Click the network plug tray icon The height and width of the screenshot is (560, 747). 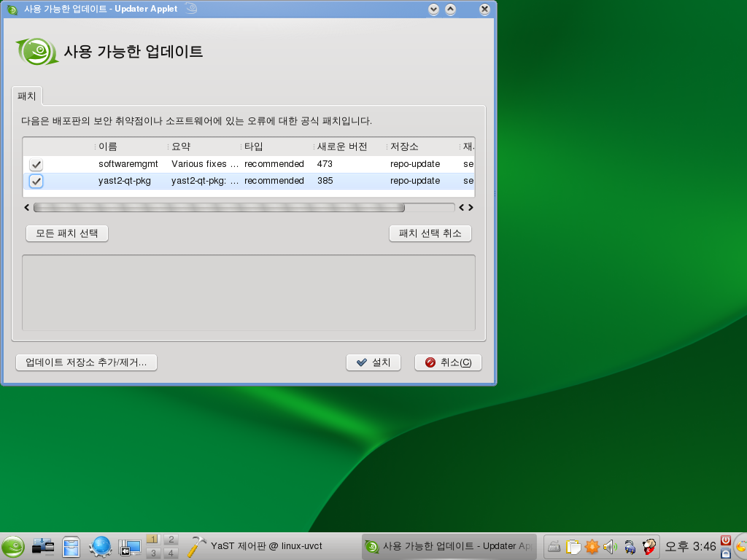pyautogui.click(x=630, y=547)
